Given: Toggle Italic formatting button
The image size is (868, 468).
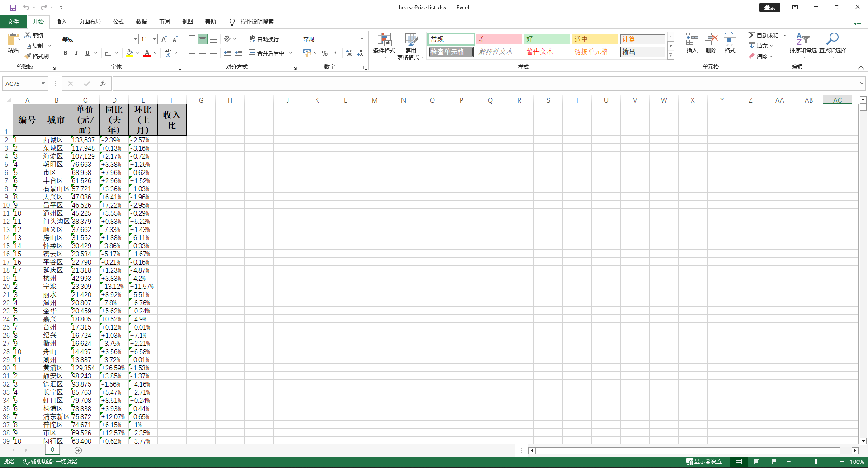Looking at the screenshot, I should click(x=76, y=53).
